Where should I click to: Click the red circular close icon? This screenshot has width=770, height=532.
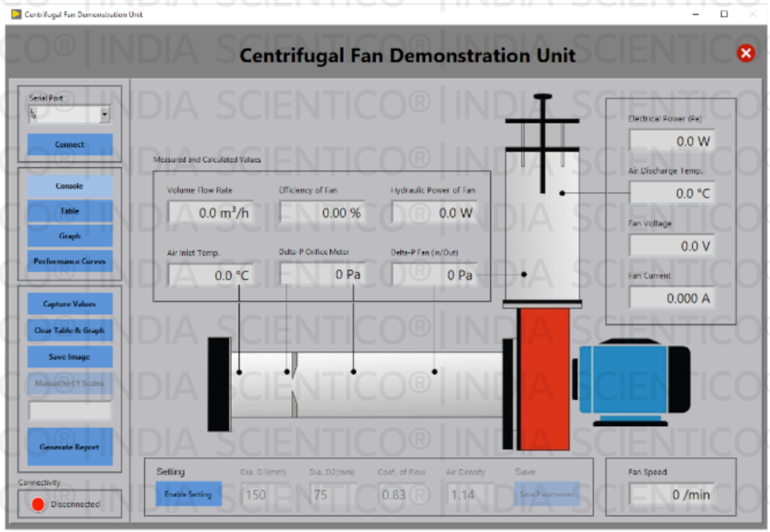(x=746, y=53)
